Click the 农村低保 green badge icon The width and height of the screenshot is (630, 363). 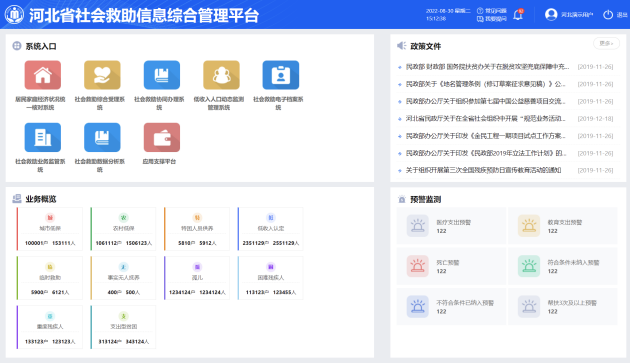coord(123,217)
